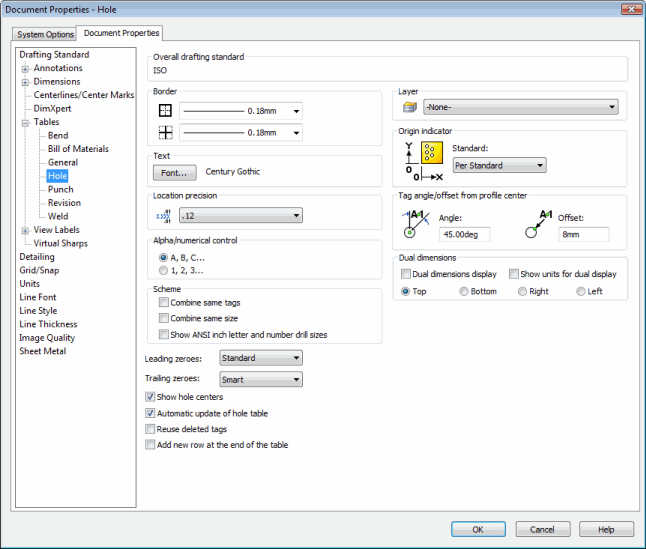This screenshot has height=549, width=646.
Task: Select Virtual Sharps in the tree
Action: (x=61, y=243)
